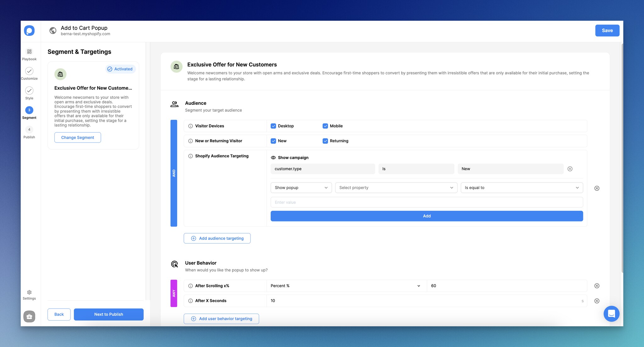644x347 pixels.
Task: Expand the Is equal to operator dropdown
Action: click(x=521, y=187)
